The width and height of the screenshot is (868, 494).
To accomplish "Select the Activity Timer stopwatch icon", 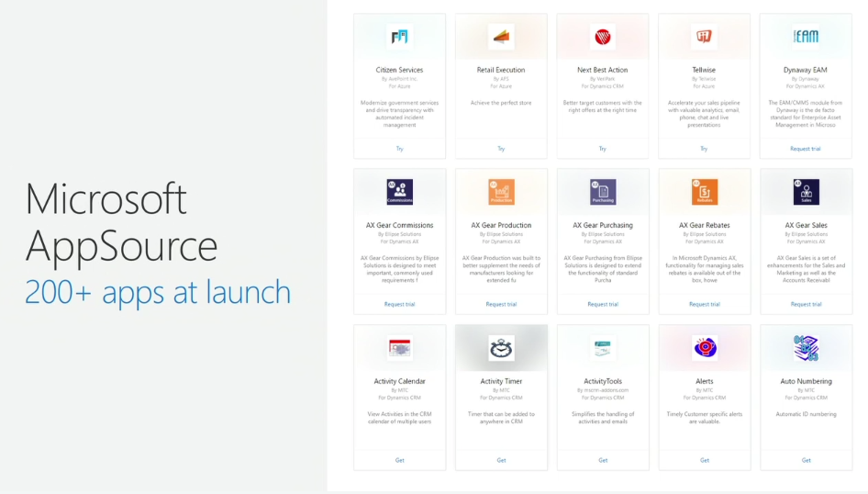I will tap(501, 348).
